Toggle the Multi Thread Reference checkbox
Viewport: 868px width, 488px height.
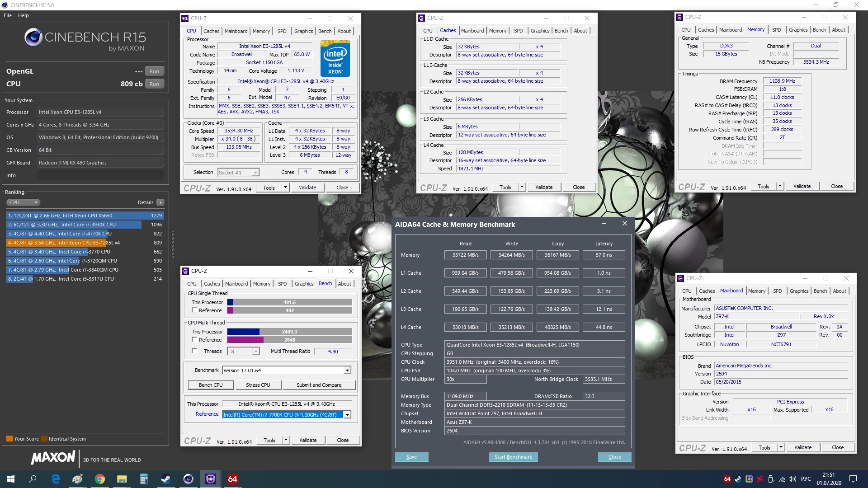point(194,340)
